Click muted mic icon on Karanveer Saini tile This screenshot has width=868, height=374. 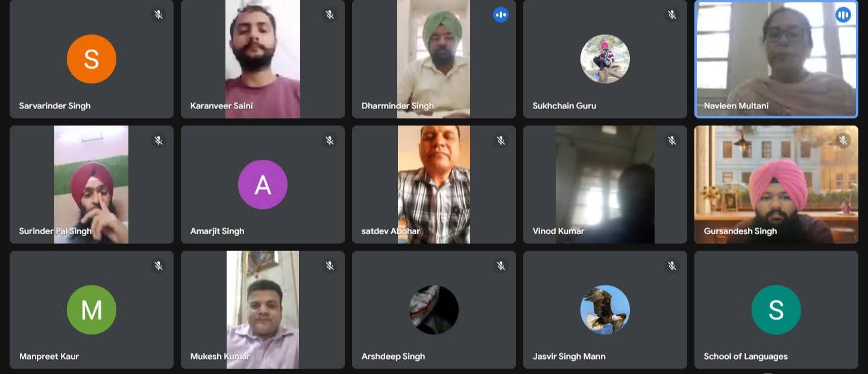click(330, 15)
